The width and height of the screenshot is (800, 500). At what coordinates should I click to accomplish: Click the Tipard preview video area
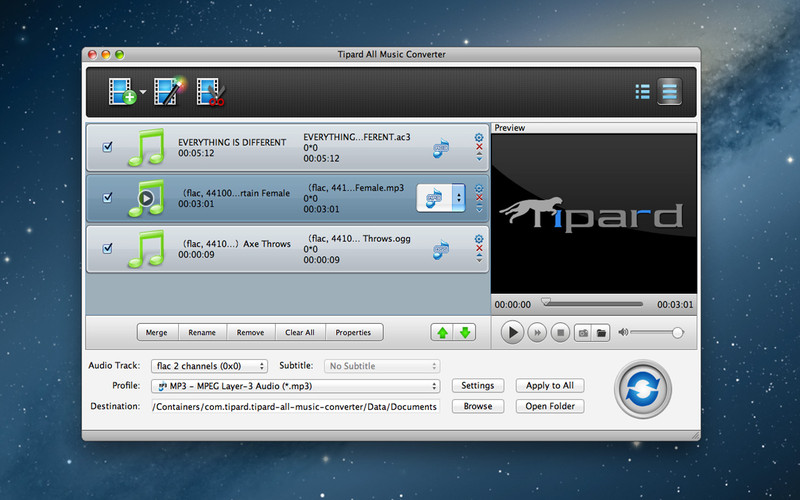tap(594, 214)
